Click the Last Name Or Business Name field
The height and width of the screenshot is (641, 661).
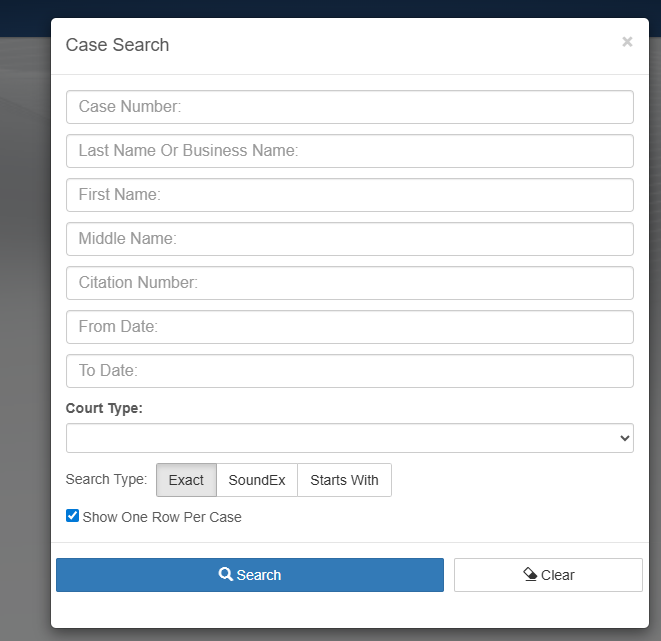point(349,151)
